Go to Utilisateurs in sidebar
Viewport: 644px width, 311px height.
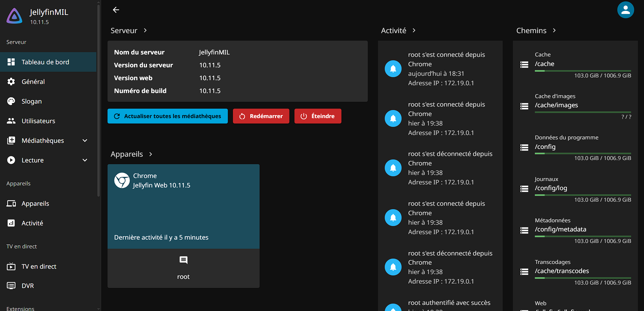tap(38, 121)
